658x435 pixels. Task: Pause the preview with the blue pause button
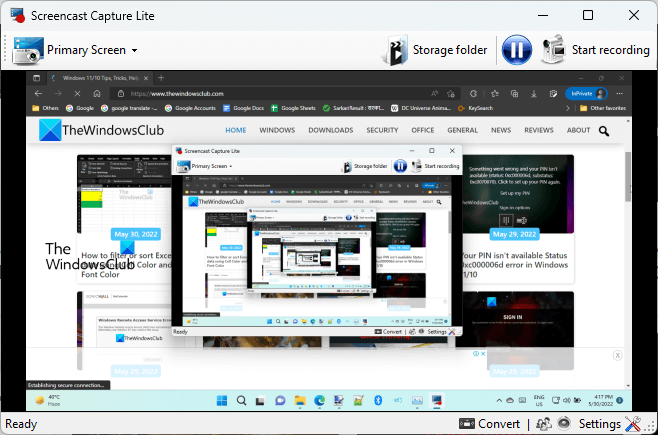[x=517, y=50]
